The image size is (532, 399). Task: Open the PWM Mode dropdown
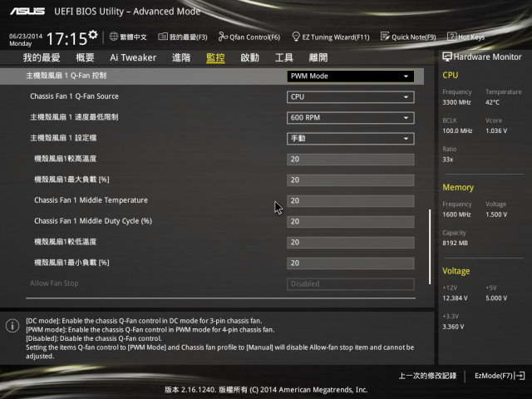pyautogui.click(x=351, y=76)
